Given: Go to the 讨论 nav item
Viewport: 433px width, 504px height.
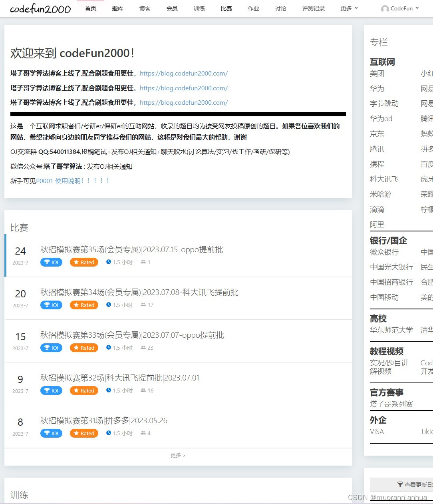Looking at the screenshot, I should click(x=281, y=8).
